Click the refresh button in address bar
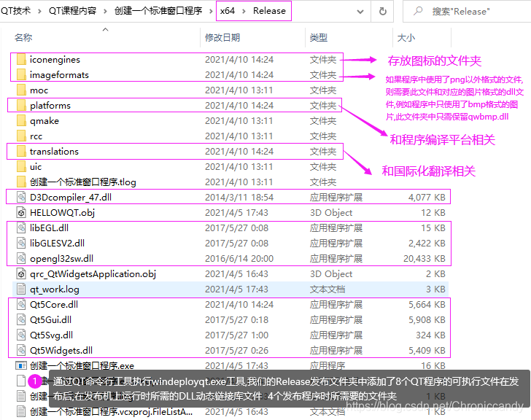 (383, 11)
